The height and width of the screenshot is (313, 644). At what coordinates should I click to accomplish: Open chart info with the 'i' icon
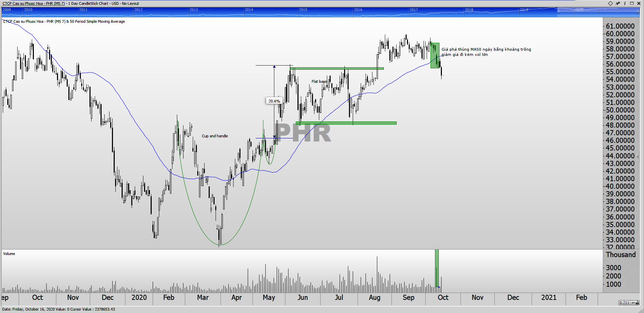[x=625, y=3]
